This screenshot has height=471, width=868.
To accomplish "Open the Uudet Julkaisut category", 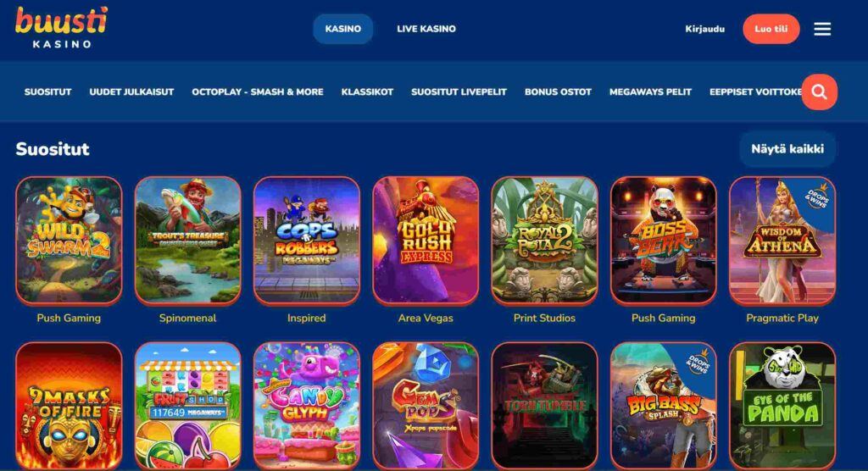I will click(131, 91).
